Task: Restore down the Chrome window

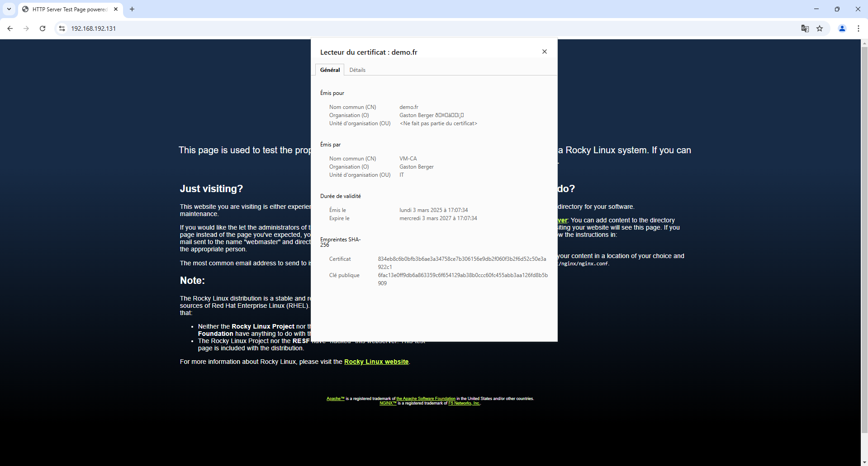Action: click(837, 9)
